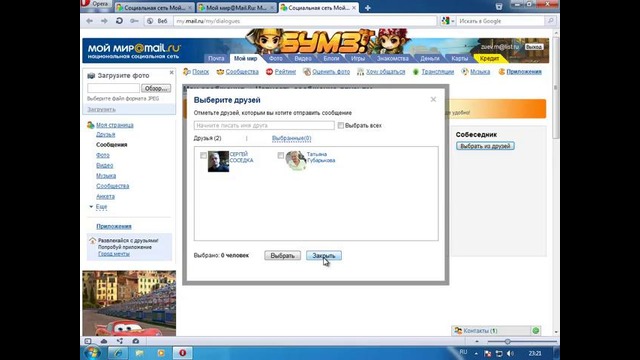The height and width of the screenshot is (360, 640).
Task: Close the Выберите друзей dialog with X
Action: pos(433,99)
